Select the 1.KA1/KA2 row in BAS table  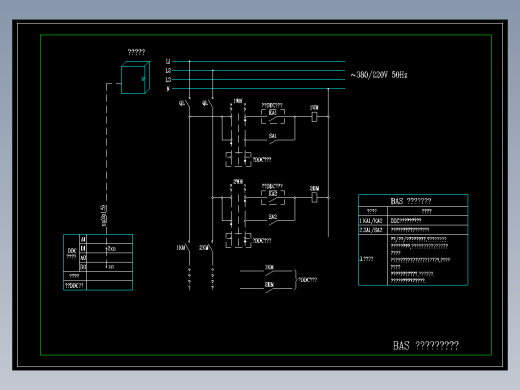point(413,220)
